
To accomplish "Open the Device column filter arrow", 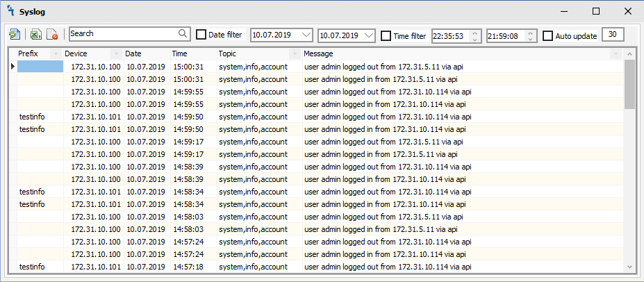I will [115, 53].
